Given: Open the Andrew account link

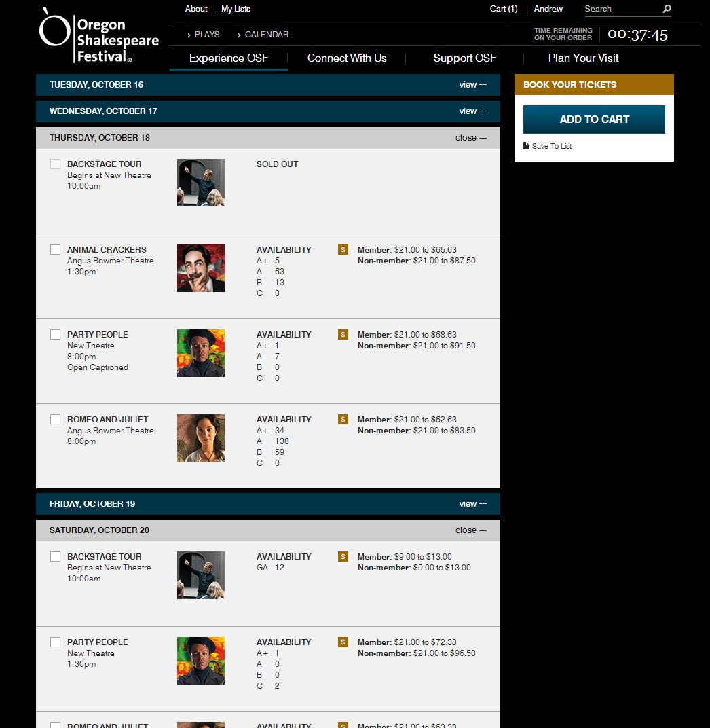Looking at the screenshot, I should [x=548, y=9].
